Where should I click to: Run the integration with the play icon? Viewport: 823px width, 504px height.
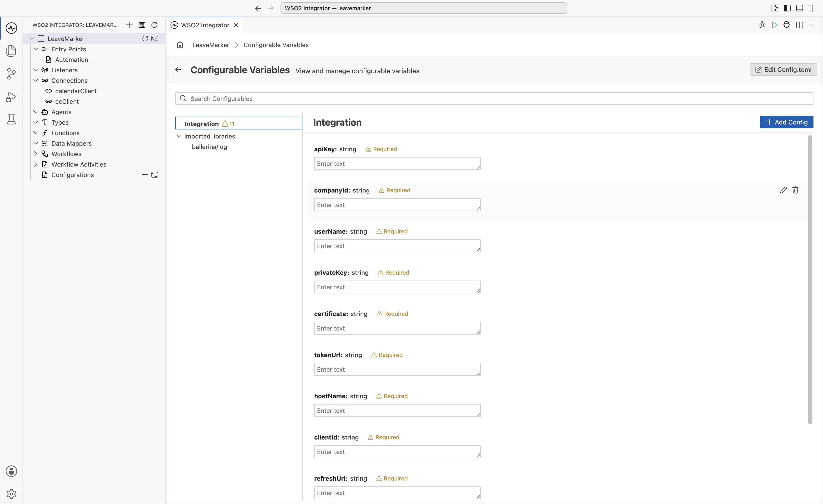tap(775, 25)
